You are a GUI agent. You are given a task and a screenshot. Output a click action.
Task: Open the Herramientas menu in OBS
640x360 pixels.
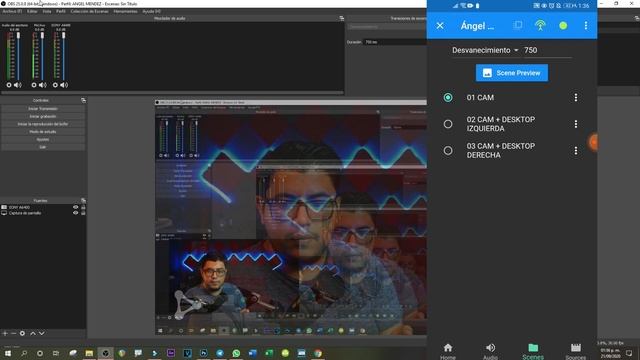125,11
